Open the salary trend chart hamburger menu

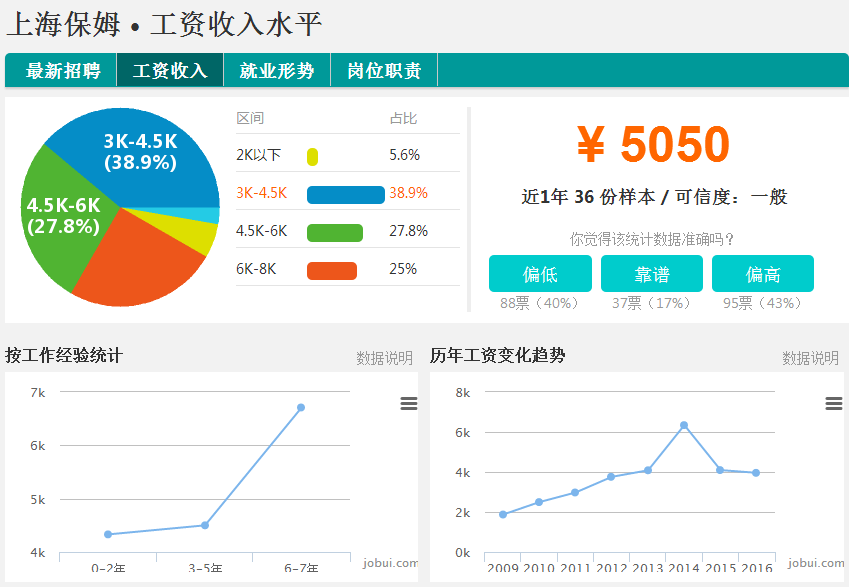(x=833, y=403)
